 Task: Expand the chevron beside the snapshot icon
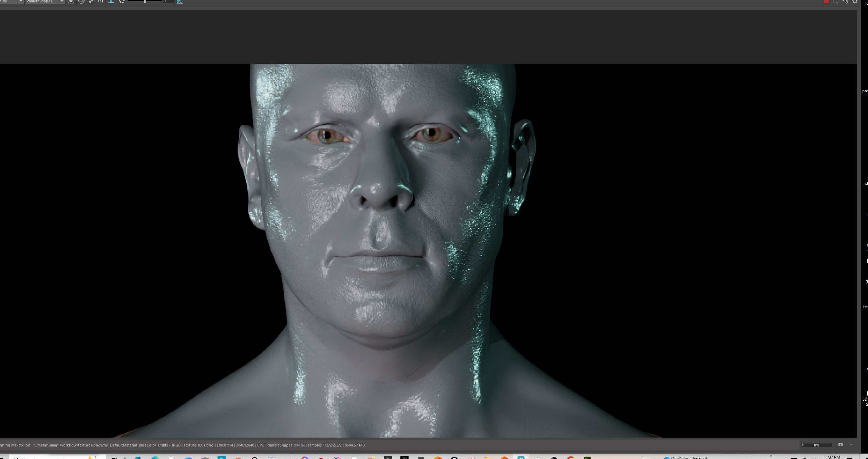[x=850, y=445]
